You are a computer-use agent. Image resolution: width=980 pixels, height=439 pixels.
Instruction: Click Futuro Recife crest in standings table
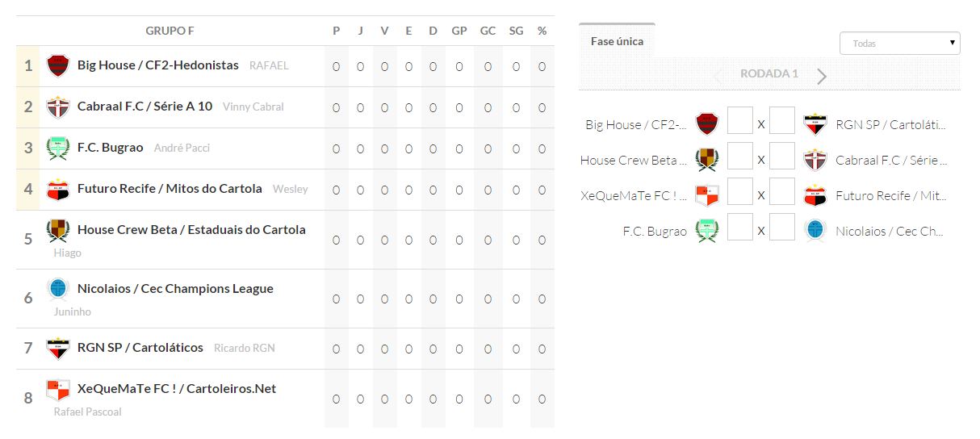click(x=58, y=189)
